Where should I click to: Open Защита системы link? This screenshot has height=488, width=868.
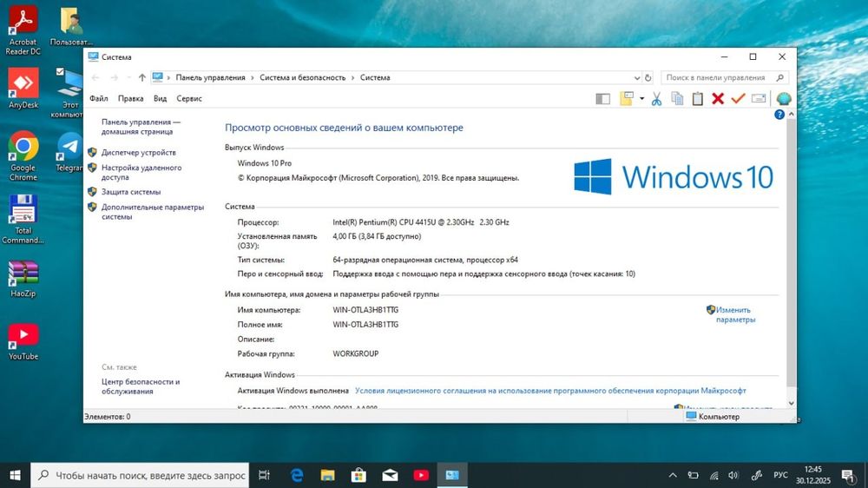[131, 192]
